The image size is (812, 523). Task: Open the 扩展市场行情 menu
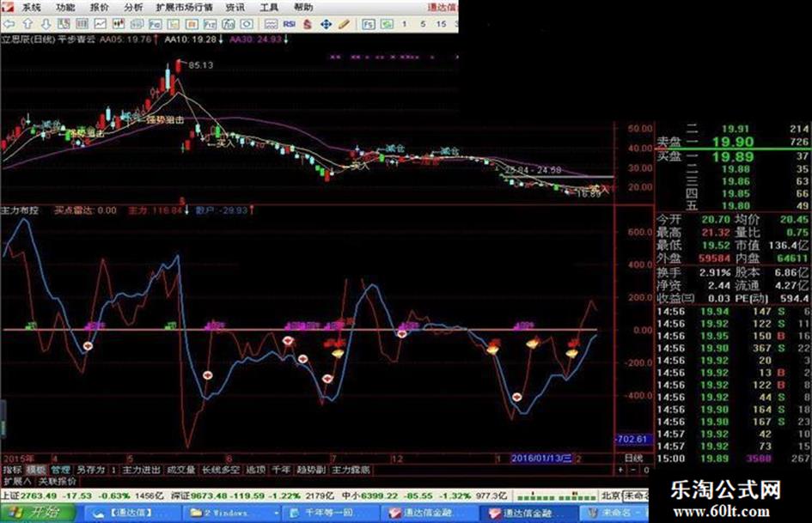185,7
